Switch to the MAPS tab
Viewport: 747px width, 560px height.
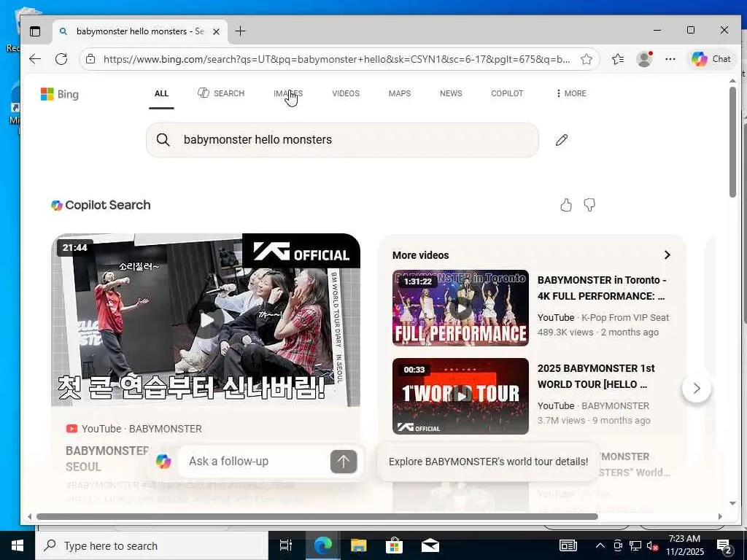[x=399, y=93]
